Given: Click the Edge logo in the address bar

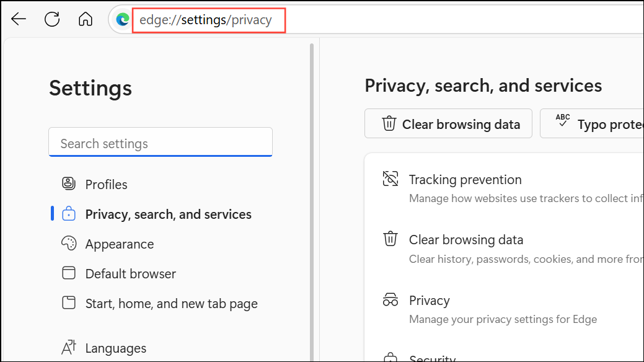Looking at the screenshot, I should pos(121,19).
